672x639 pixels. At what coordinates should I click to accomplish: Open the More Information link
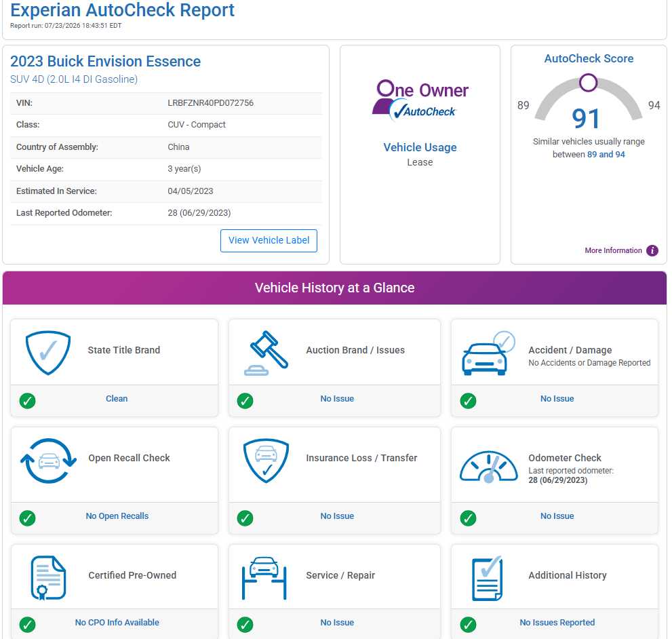(x=613, y=250)
